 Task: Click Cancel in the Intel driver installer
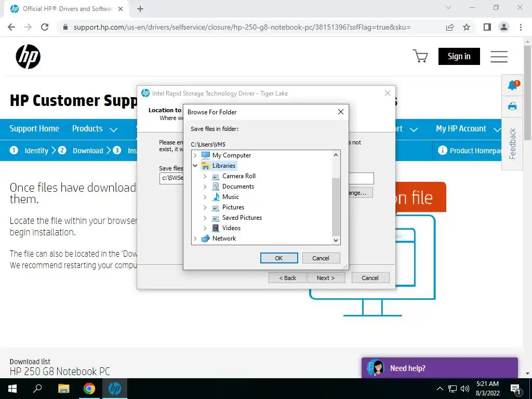[370, 278]
